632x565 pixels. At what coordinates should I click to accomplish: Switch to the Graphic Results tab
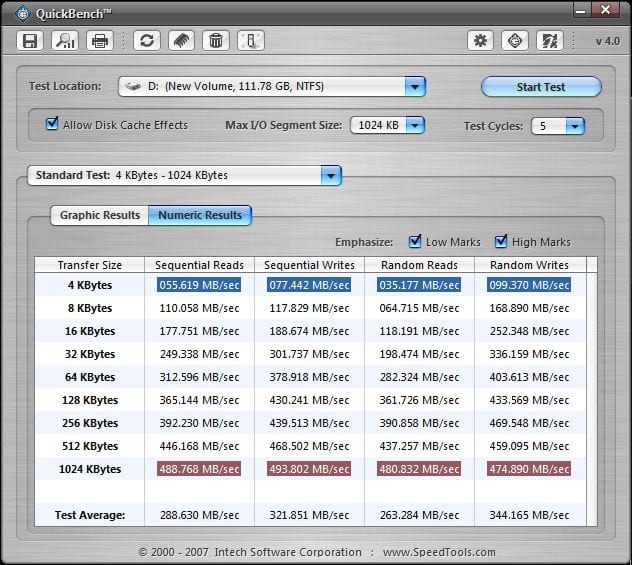(99, 215)
